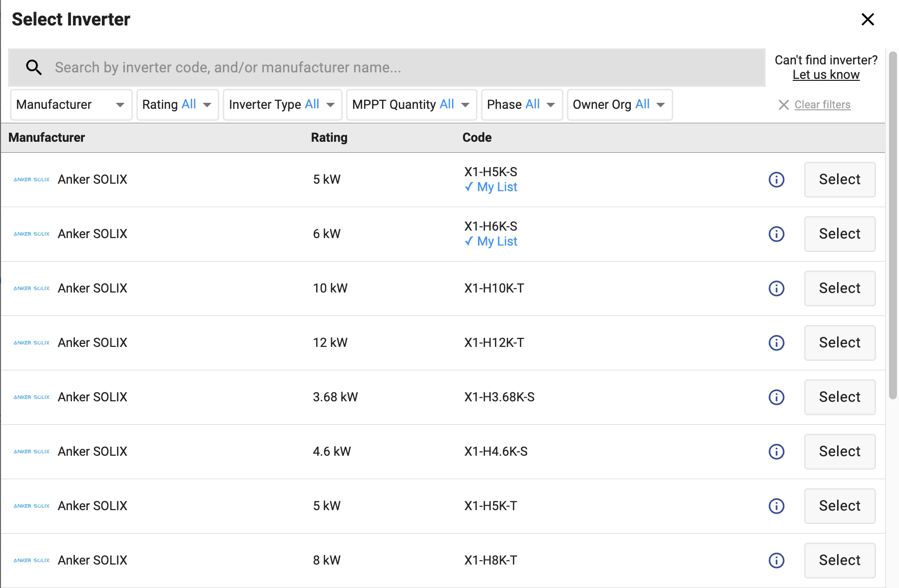Click the 6 kW rating cell
This screenshot has width=899, height=588.
tap(327, 234)
